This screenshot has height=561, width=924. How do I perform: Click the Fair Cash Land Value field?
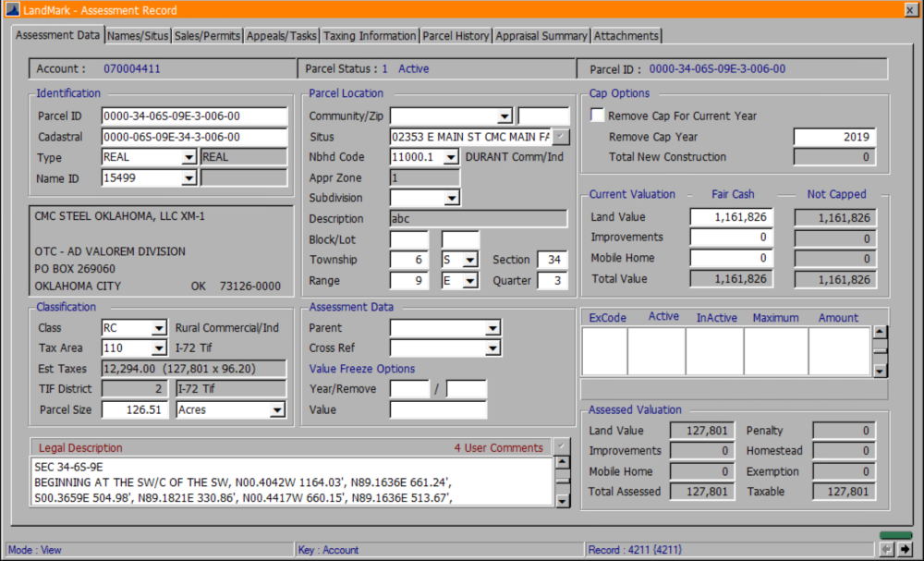point(731,217)
